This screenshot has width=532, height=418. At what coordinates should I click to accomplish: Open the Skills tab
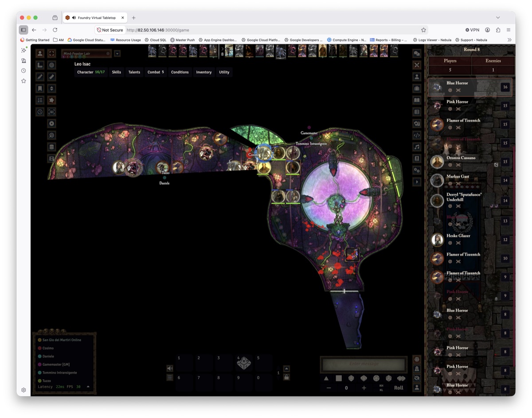pyautogui.click(x=117, y=72)
